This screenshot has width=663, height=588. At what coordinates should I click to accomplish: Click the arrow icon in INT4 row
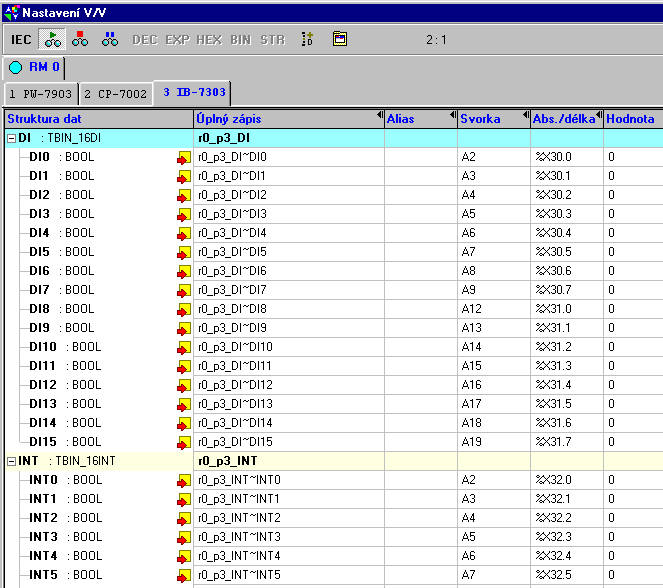tap(184, 557)
